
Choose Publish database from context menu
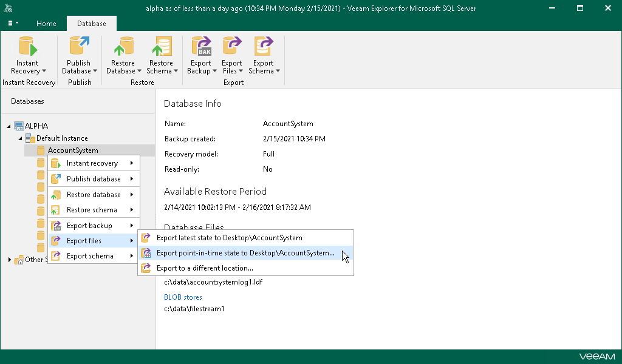point(94,179)
